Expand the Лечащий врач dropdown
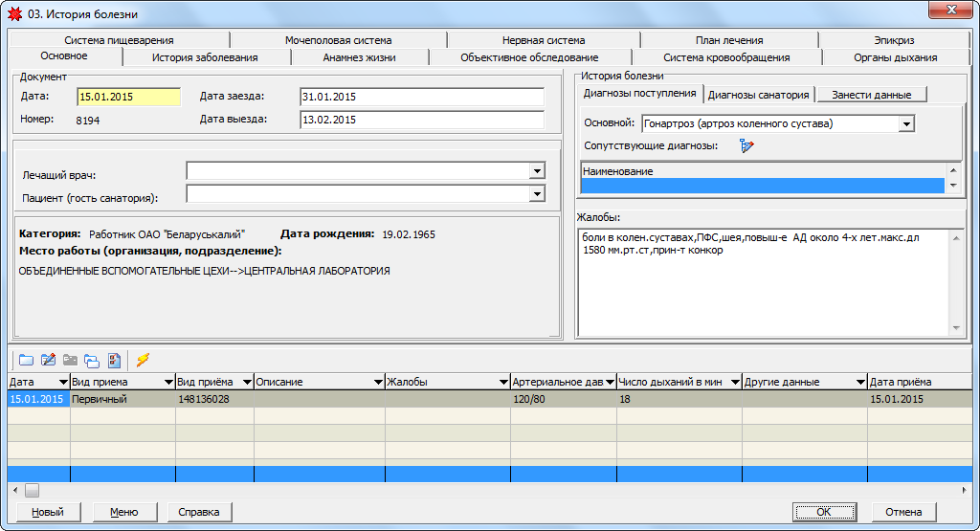 537,171
